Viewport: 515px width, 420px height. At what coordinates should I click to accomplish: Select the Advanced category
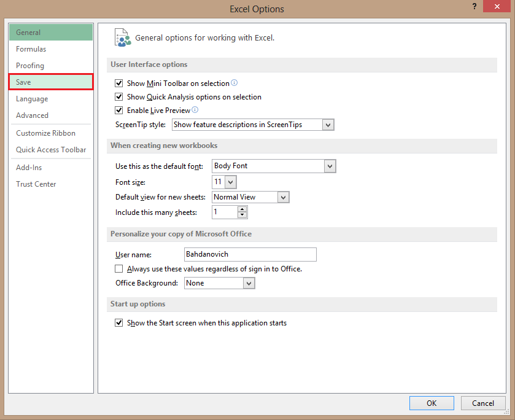[51, 115]
